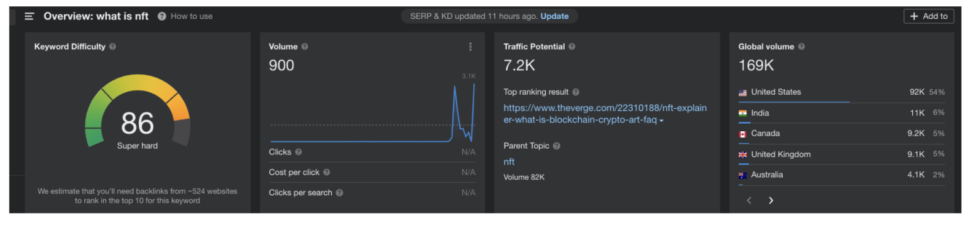Click the Volume info question icon
The image size is (980, 226).
[x=305, y=46]
